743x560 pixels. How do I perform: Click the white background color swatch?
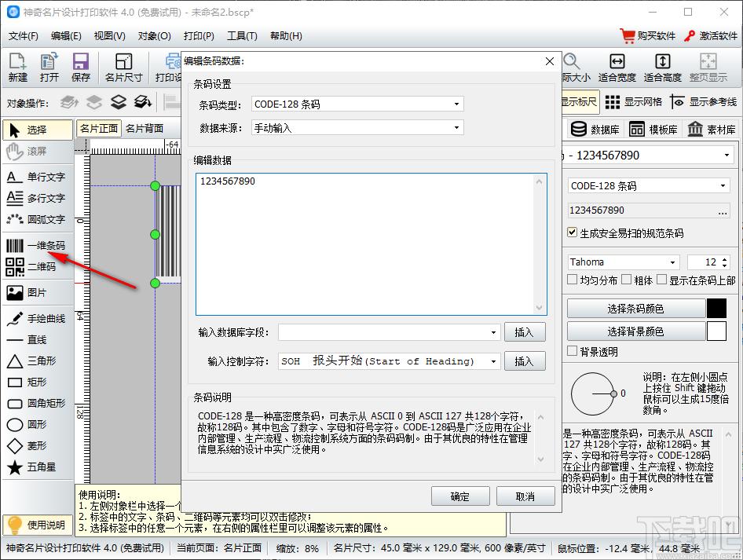tap(716, 331)
